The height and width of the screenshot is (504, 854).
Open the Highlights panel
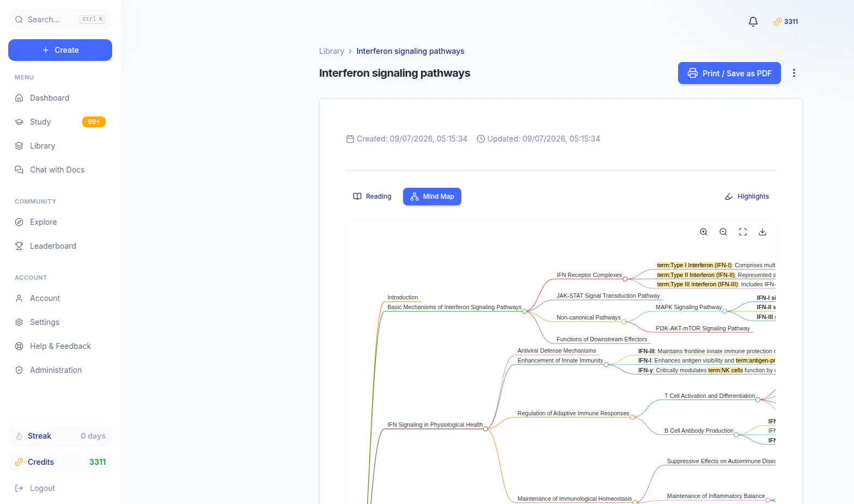click(747, 196)
